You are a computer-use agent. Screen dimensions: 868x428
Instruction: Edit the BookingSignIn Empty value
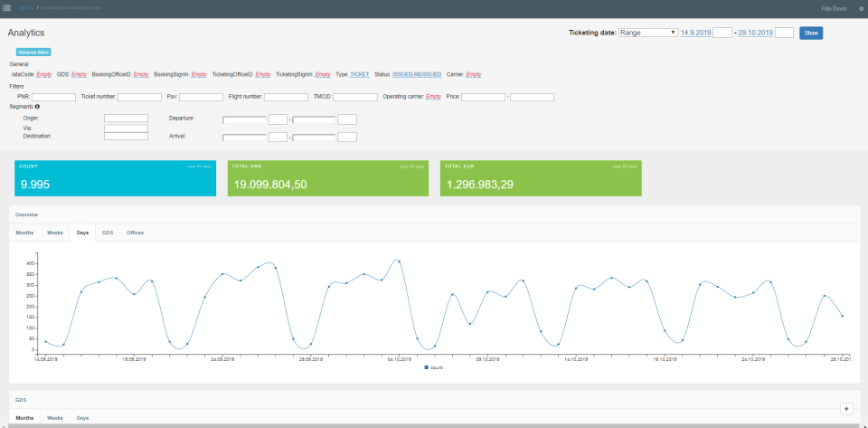point(199,74)
